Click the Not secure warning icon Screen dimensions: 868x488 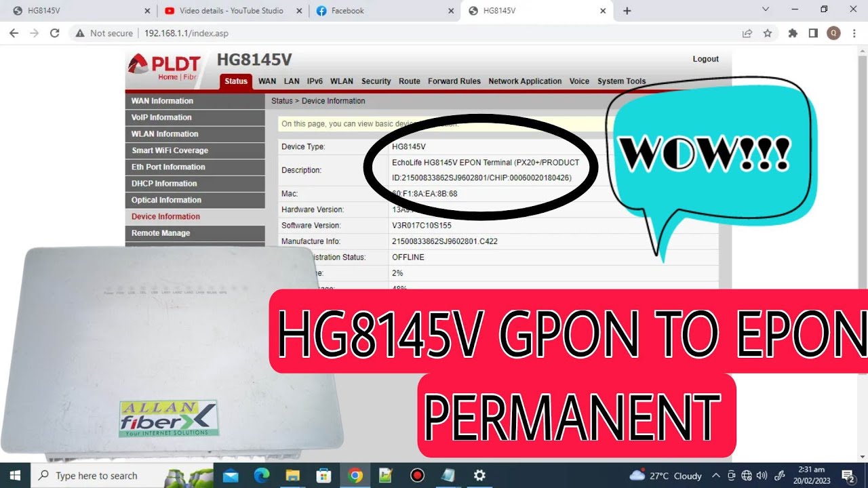pyautogui.click(x=80, y=33)
